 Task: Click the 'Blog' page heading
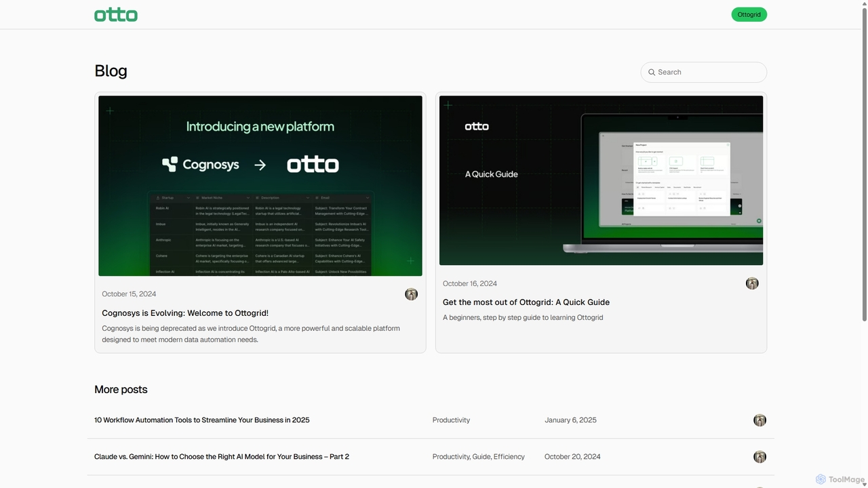[x=111, y=71]
